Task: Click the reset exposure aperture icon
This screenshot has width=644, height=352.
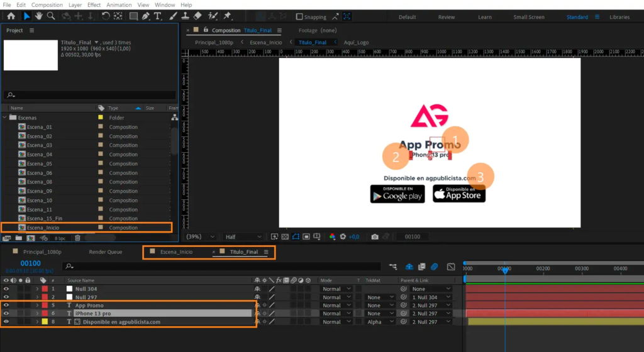Action: [343, 237]
